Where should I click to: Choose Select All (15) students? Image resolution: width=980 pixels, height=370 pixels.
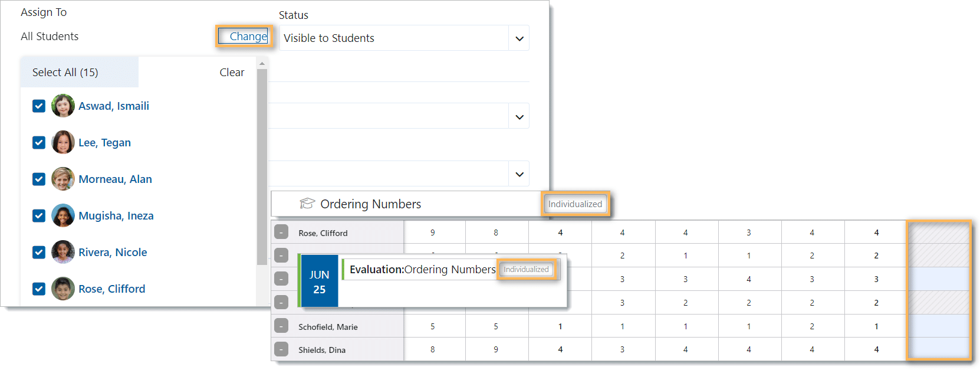65,73
